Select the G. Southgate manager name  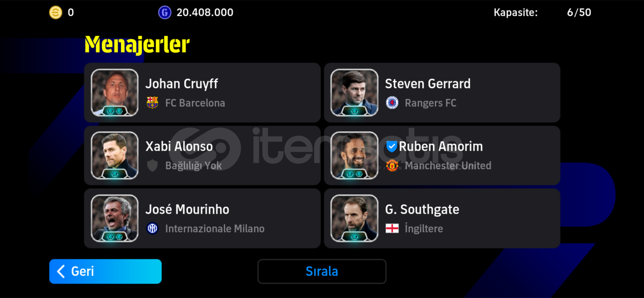click(x=422, y=209)
